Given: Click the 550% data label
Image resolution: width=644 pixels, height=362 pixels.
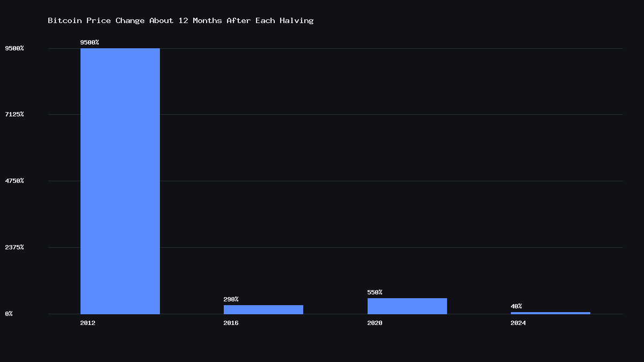Looking at the screenshot, I should tap(375, 292).
